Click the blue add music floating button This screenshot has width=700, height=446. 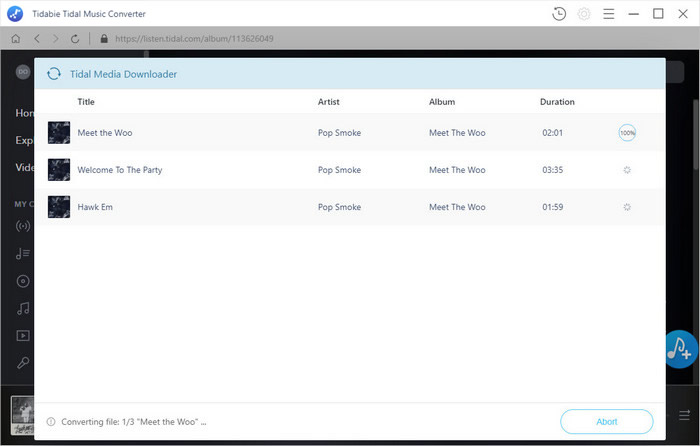(681, 349)
